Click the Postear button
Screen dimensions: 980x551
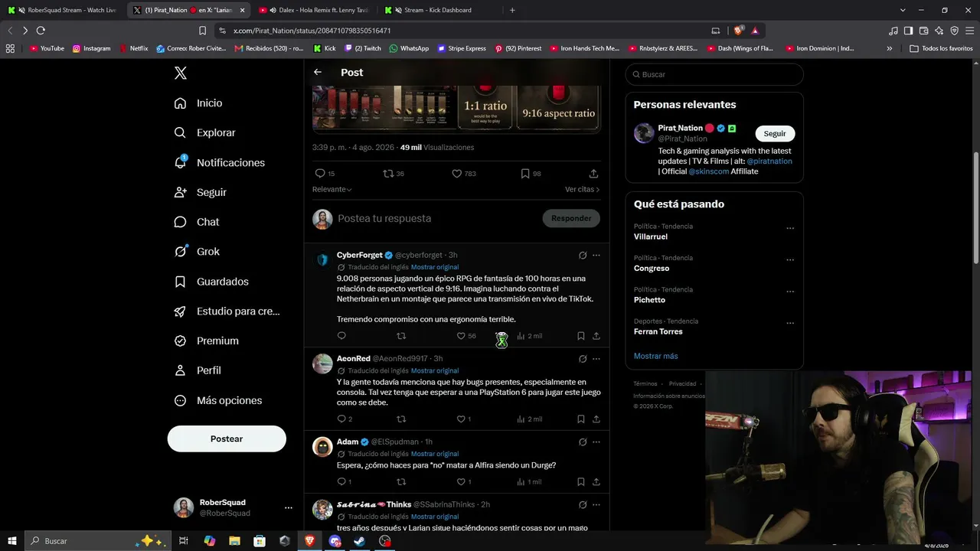pyautogui.click(x=227, y=439)
